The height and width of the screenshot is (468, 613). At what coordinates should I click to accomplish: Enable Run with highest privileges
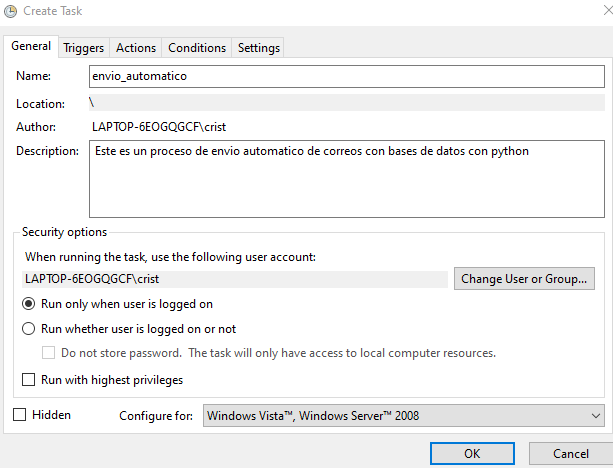coord(29,380)
